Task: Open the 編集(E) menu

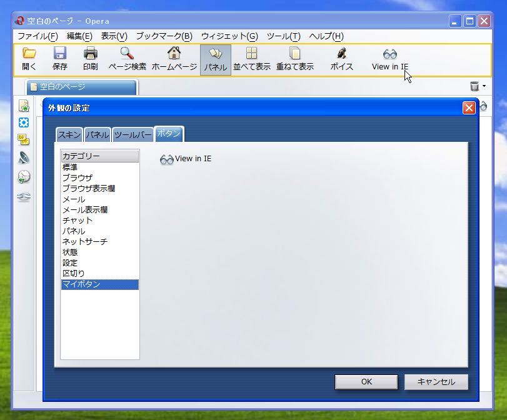Action: (79, 36)
